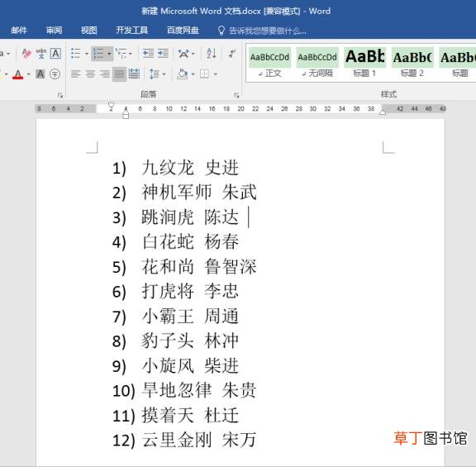Viewport: 476px width, 467px height.
Task: Click list item 神机军师 朱武
Action: (199, 193)
